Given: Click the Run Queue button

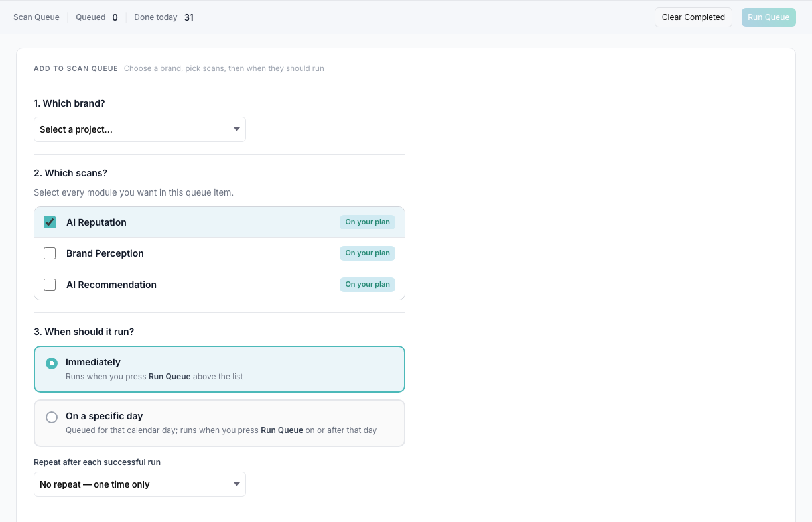Looking at the screenshot, I should (768, 17).
